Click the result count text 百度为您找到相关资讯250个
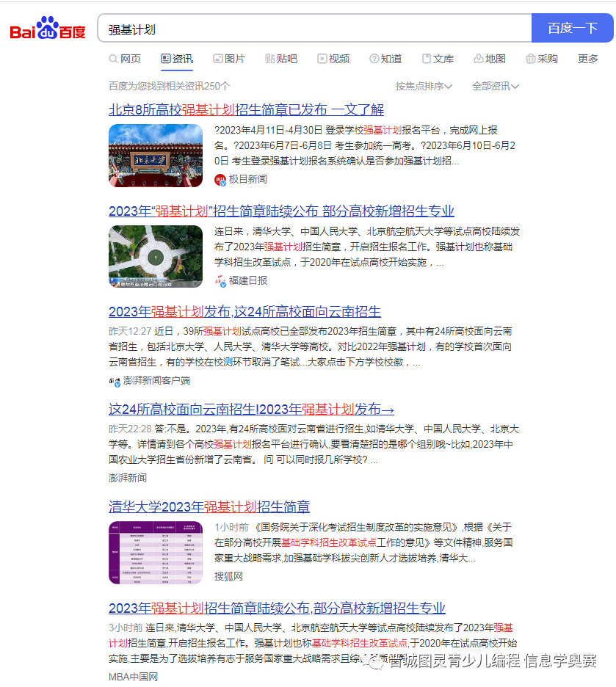This screenshot has height=687, width=616. point(169,87)
